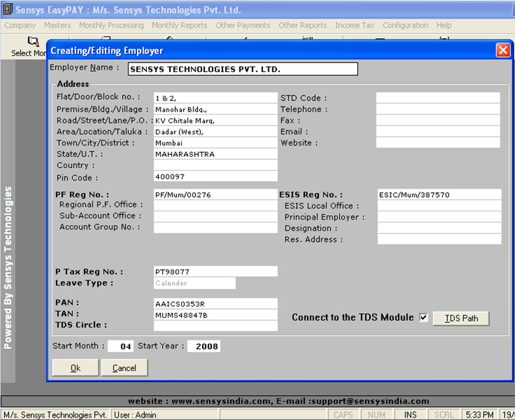Open the Company menu

pos(20,26)
